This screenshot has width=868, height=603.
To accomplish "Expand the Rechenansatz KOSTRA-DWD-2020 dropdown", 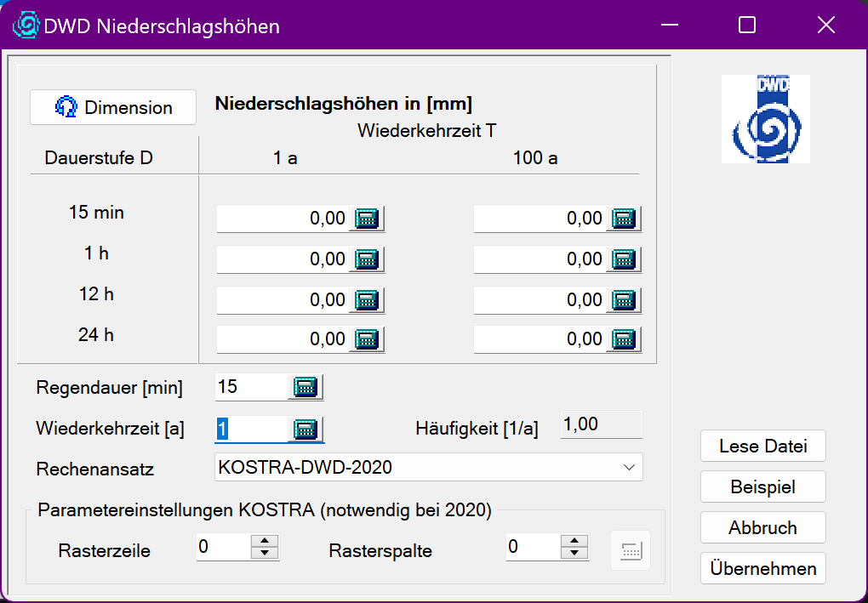I will coord(629,467).
